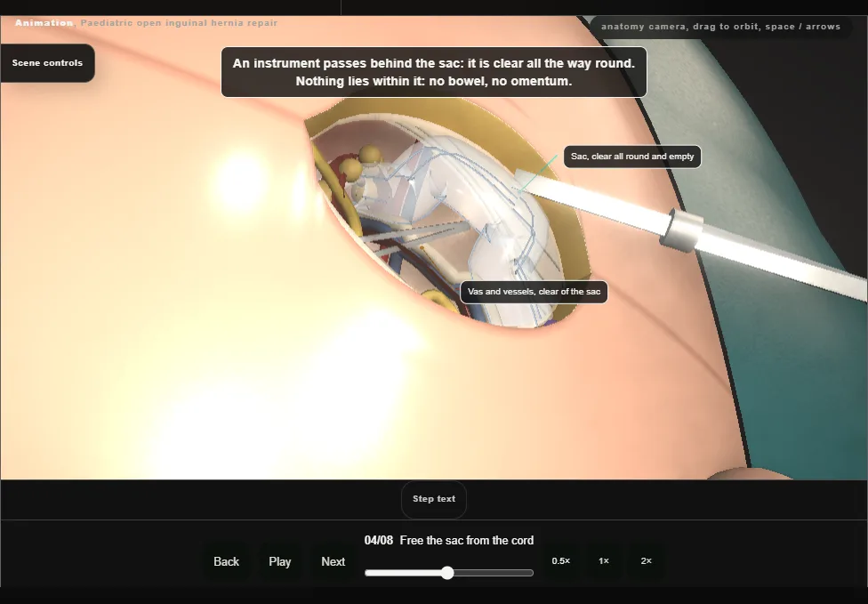Click the '04/08 Free the sac from the cord' step title
Image resolution: width=868 pixels, height=604 pixels.
pos(449,540)
